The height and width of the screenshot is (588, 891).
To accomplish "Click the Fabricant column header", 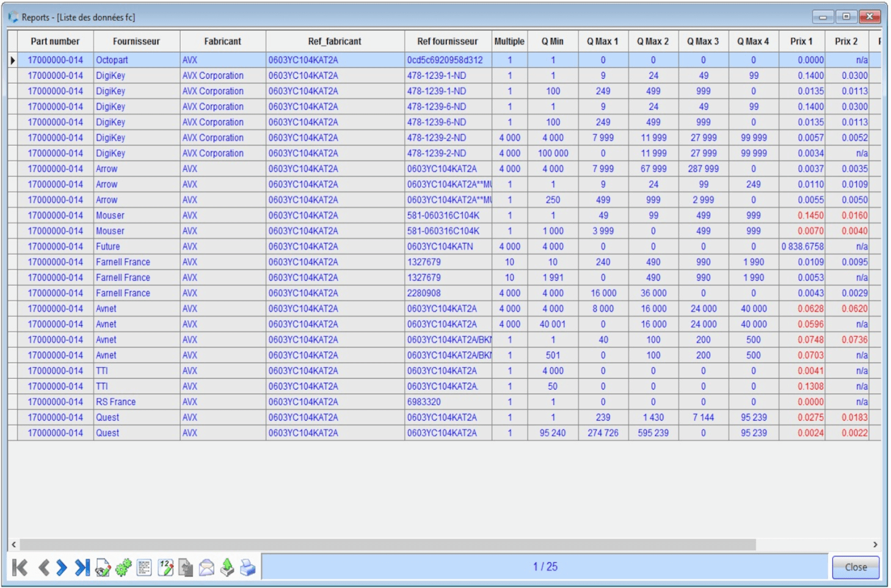I will point(222,42).
